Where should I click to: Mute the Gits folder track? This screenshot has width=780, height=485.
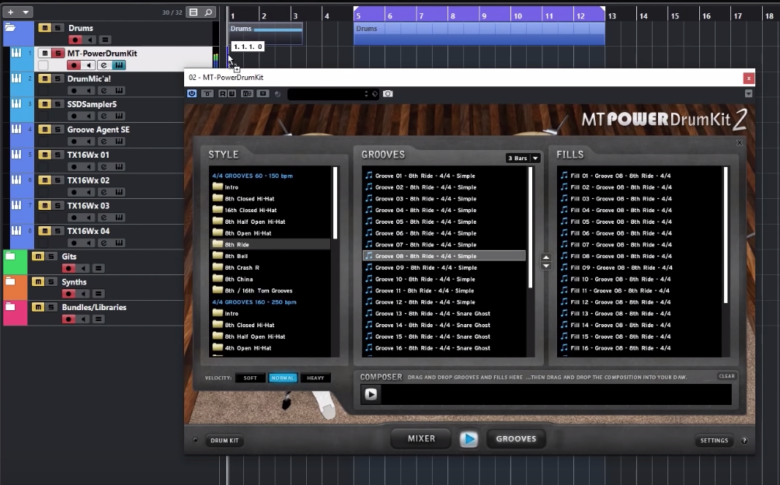click(x=38, y=256)
